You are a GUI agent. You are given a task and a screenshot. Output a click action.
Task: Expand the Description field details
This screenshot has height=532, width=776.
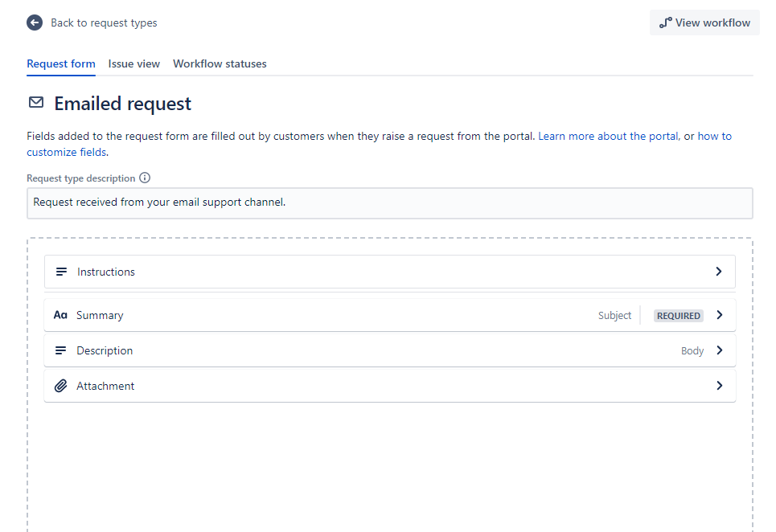point(719,350)
